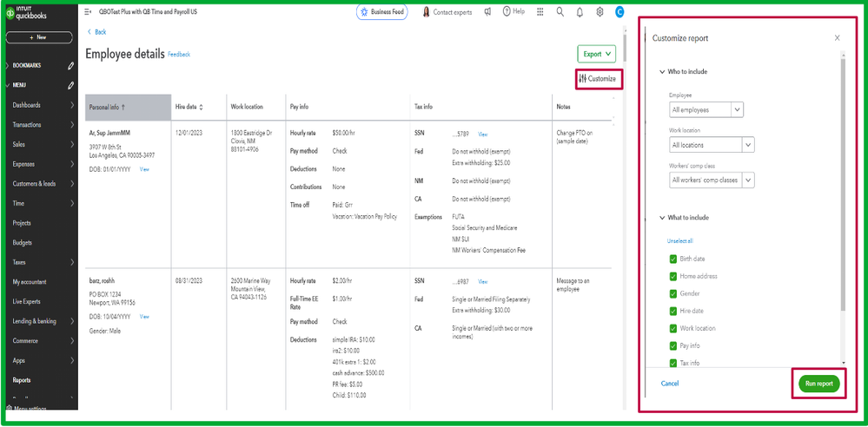Open the notifications bell
The width and height of the screenshot is (868, 427).
pyautogui.click(x=580, y=11)
